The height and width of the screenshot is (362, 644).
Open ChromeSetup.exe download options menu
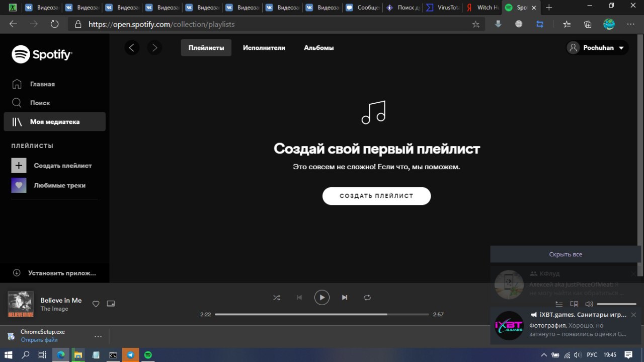coord(98,336)
